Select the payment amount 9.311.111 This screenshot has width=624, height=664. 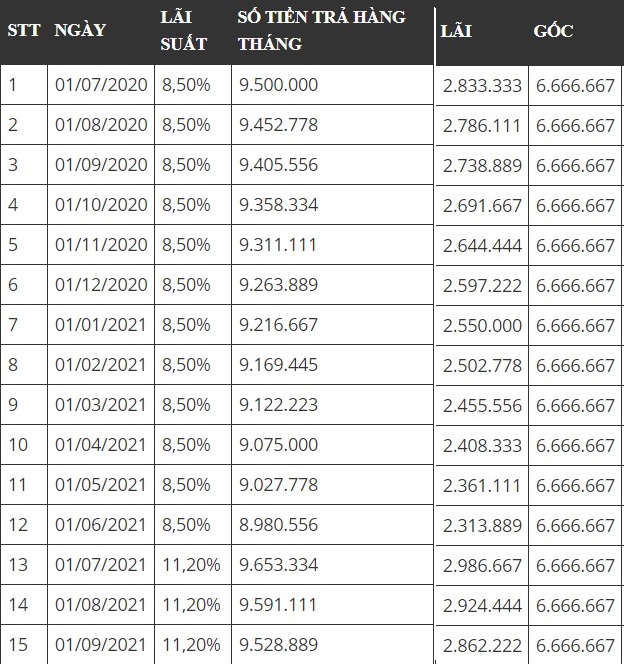pyautogui.click(x=278, y=245)
